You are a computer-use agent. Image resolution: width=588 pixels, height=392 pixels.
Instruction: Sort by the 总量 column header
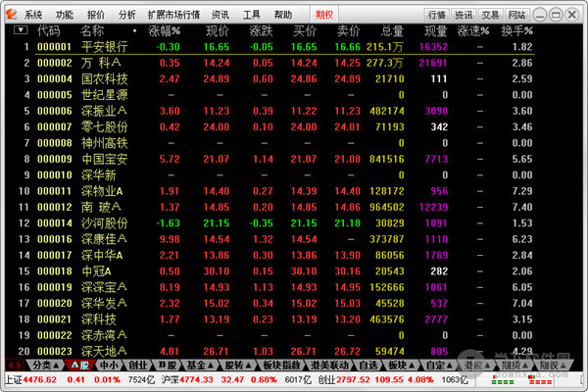pos(392,30)
